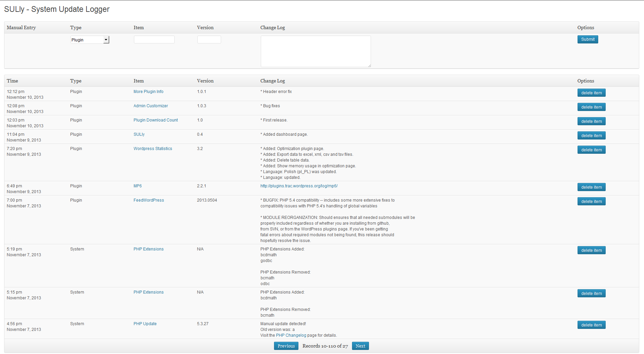Click the version value 5.3.27
Image resolution: width=644 pixels, height=354 pixels.
coord(202,324)
